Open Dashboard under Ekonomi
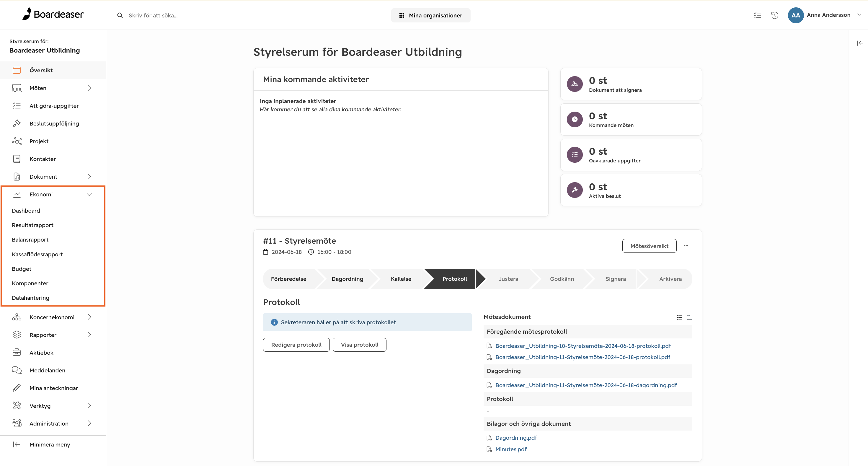Viewport: 868px width, 466px height. tap(26, 211)
